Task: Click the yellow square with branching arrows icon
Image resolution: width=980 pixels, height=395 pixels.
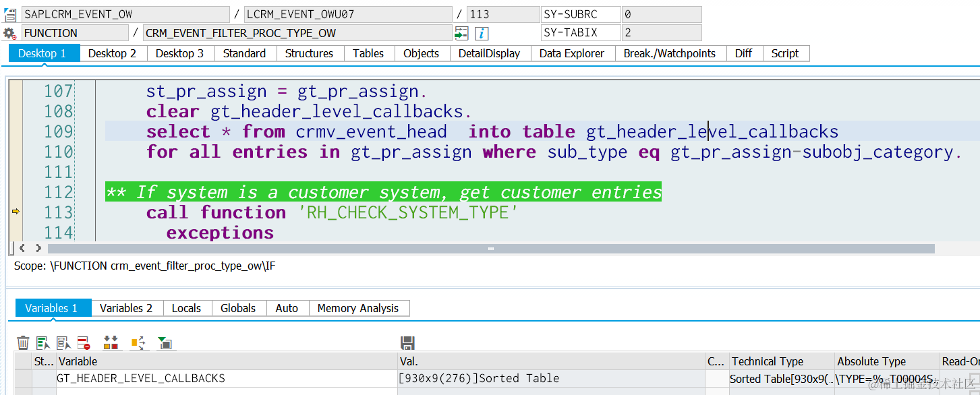Action: (x=138, y=343)
